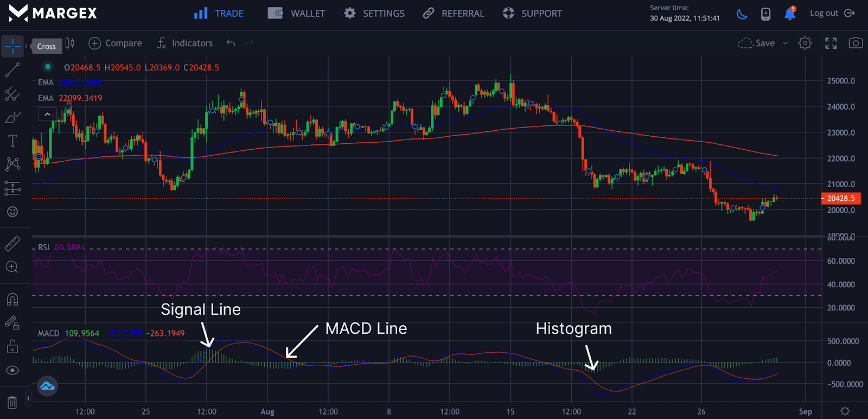Click Log out
The image size is (868, 419).
coord(832,13)
